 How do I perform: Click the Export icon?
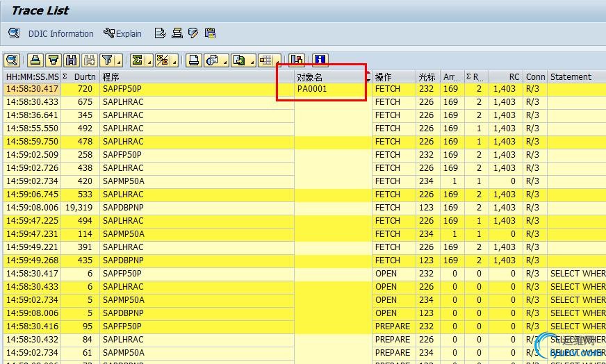(x=239, y=60)
